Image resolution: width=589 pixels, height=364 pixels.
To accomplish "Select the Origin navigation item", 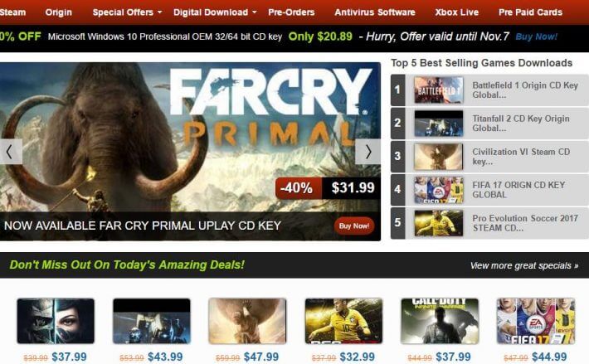I will [58, 12].
